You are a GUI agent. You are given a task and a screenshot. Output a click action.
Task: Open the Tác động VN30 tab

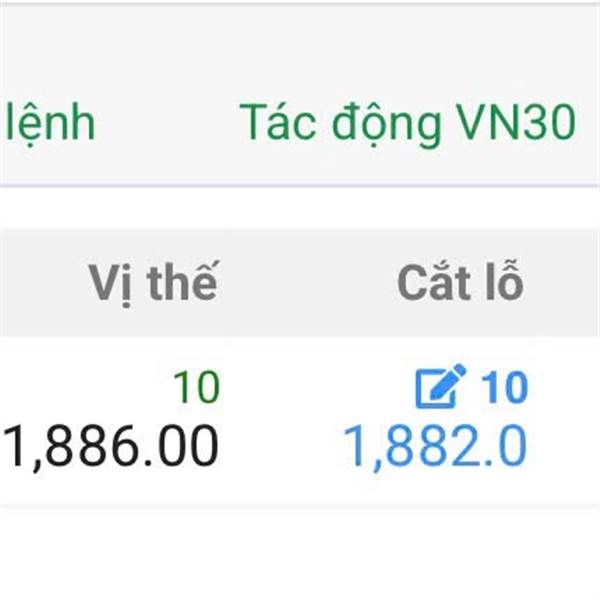click(408, 124)
